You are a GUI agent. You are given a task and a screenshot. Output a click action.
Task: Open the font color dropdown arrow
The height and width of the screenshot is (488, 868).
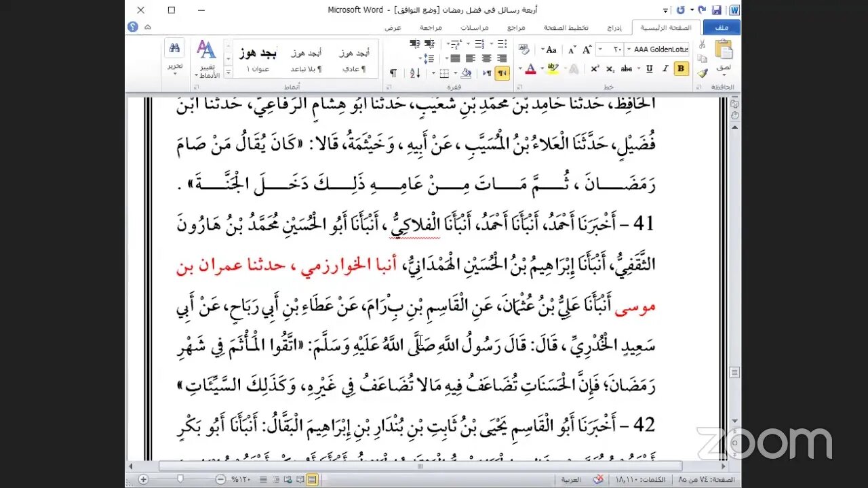[521, 68]
